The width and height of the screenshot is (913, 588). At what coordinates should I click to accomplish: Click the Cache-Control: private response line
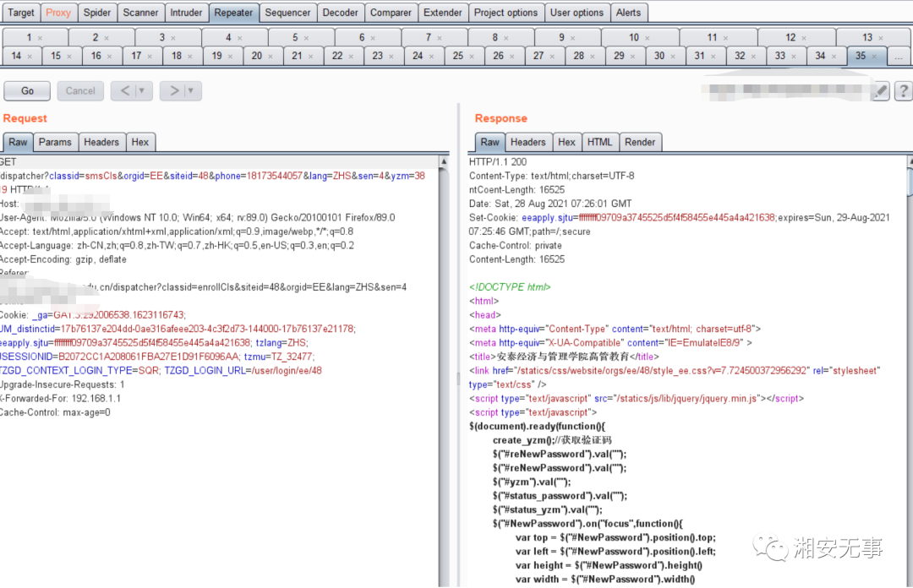516,246
